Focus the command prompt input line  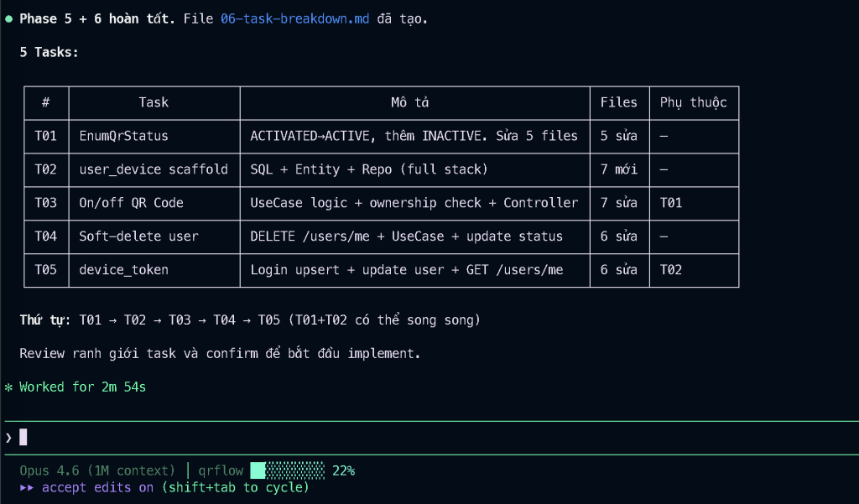click(x=419, y=437)
